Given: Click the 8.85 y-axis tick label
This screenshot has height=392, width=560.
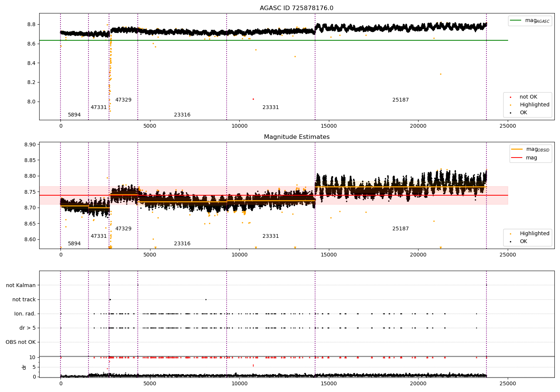Looking at the screenshot, I should [29, 161].
